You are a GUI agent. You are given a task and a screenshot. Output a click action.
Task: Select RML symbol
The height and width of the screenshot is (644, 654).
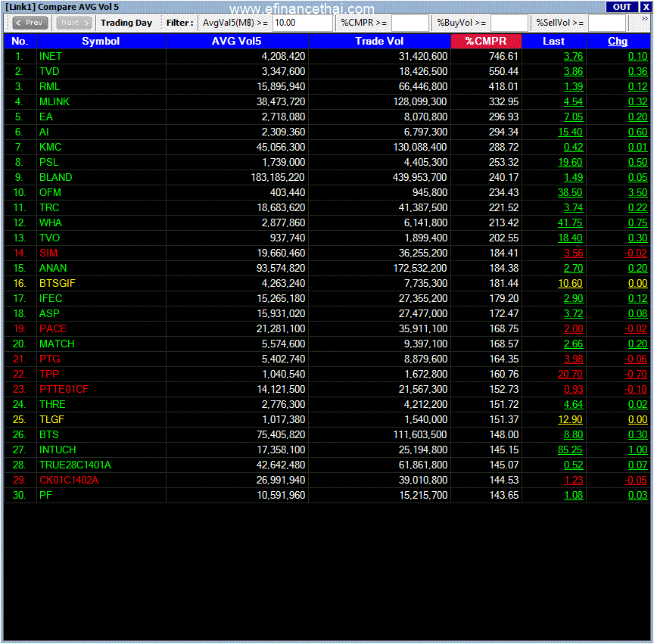[50, 86]
